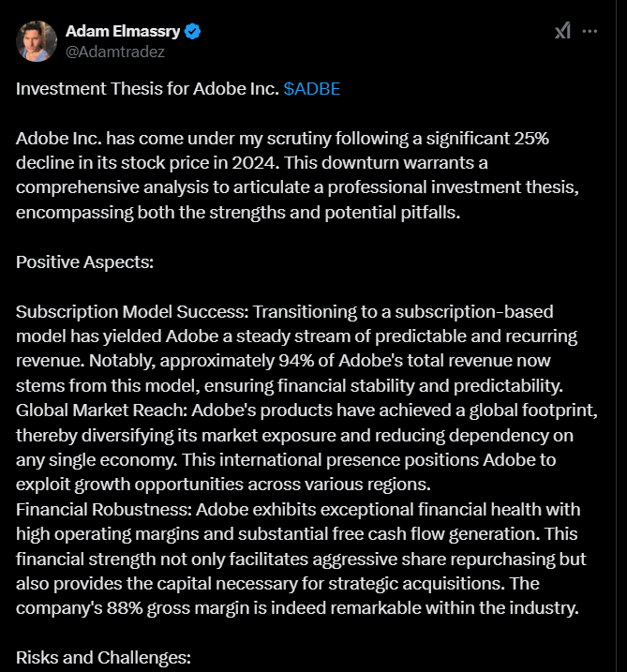Click the "Risks and Challenges:" heading
627x672 pixels.
[x=103, y=657]
